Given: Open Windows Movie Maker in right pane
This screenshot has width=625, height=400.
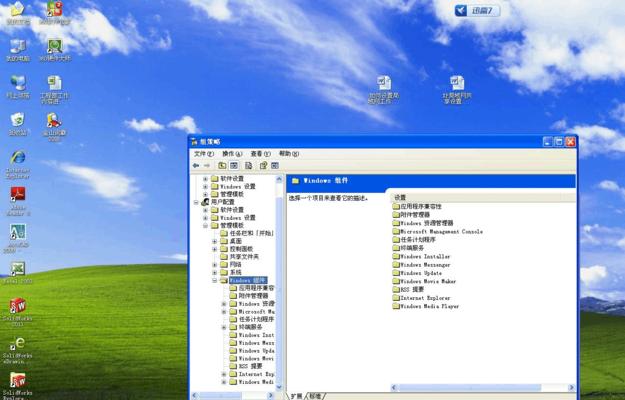Looking at the screenshot, I should point(425,281).
